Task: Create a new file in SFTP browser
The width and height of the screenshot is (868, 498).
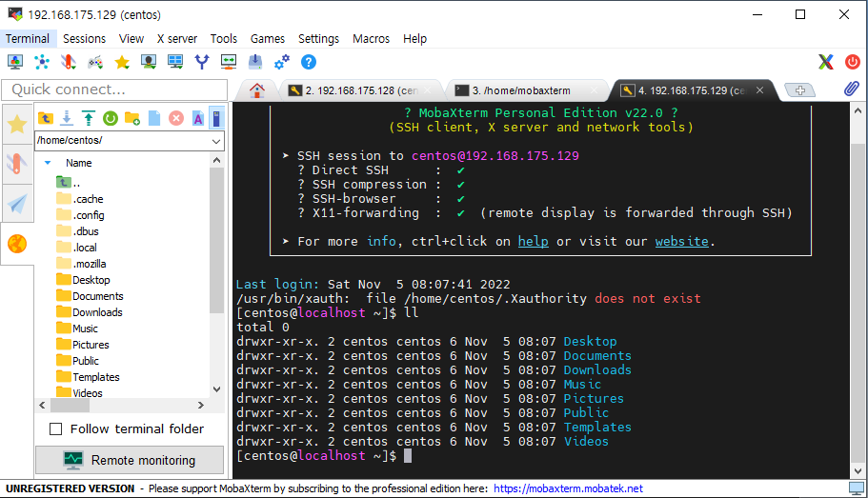Action: tap(154, 118)
